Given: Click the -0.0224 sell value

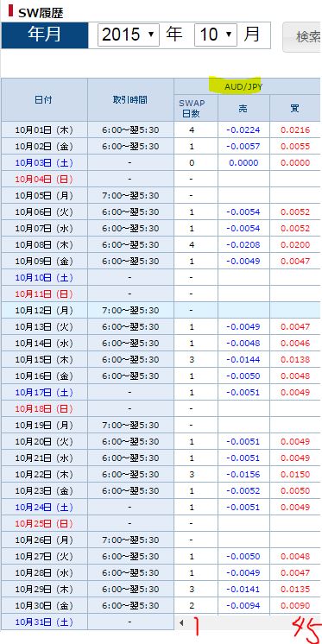Looking at the screenshot, I should coord(243,130).
